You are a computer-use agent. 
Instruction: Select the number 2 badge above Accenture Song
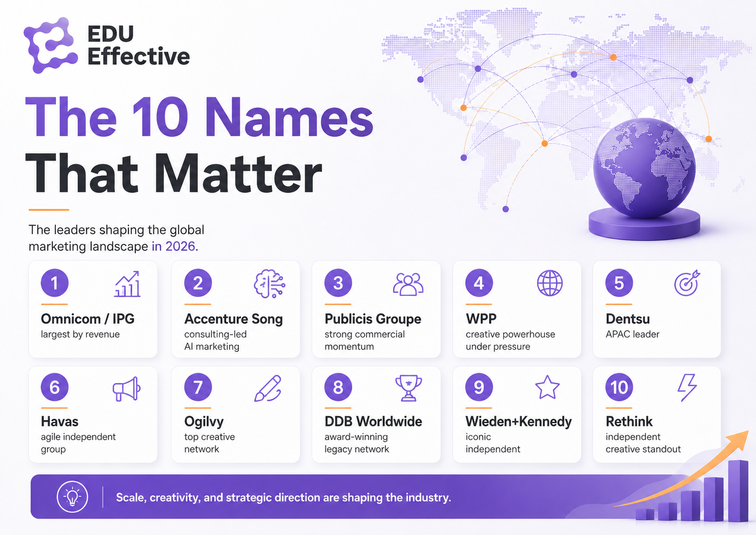point(198,283)
